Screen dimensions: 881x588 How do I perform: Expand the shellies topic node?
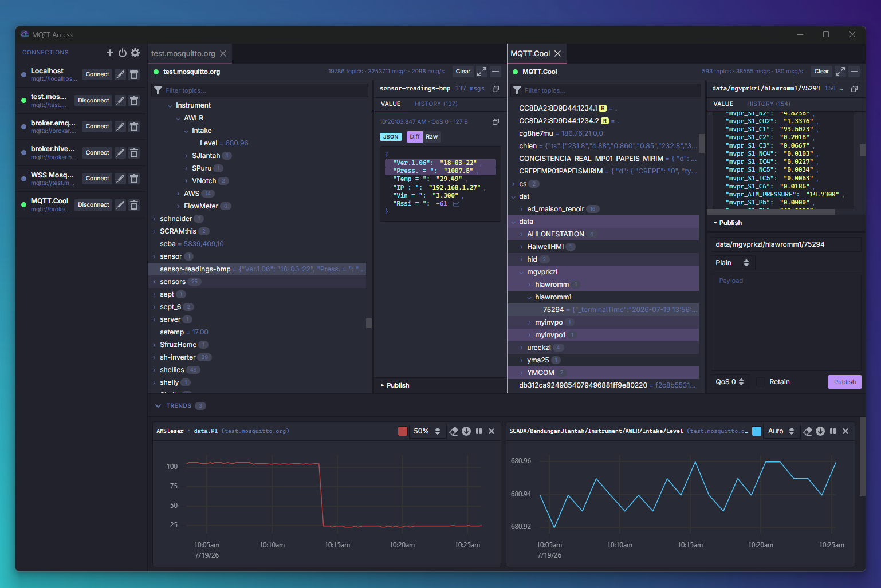click(x=154, y=370)
